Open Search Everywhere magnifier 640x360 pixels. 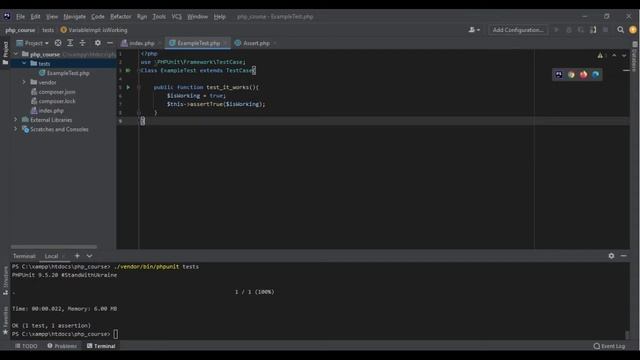(x=620, y=30)
